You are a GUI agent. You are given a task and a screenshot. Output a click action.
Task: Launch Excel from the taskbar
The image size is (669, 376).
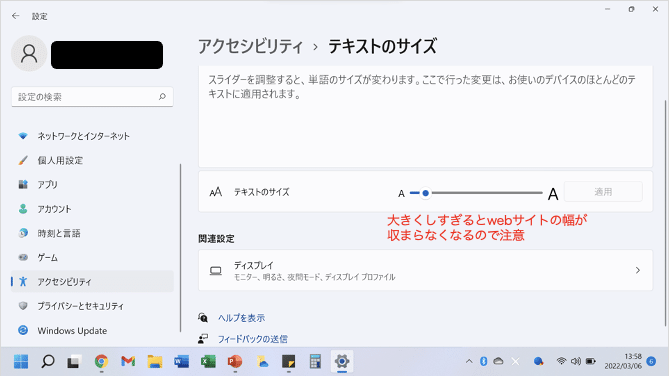(208, 361)
